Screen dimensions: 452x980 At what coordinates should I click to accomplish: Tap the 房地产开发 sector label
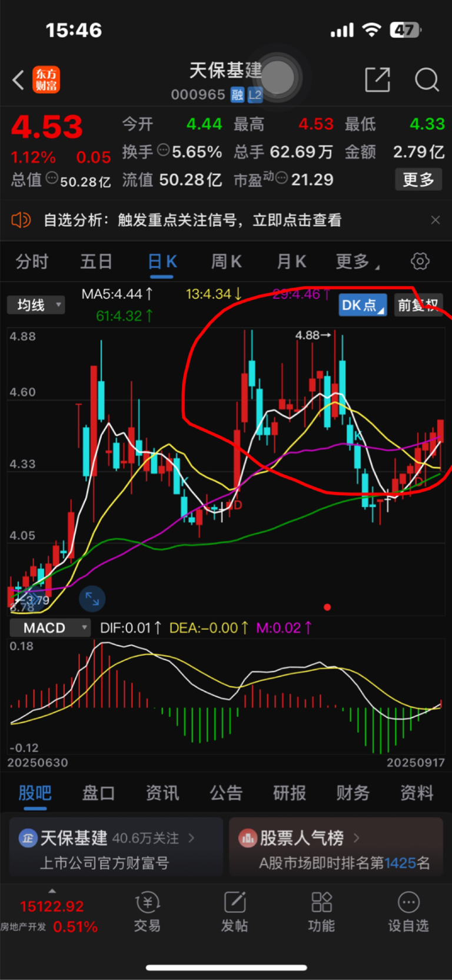pos(23,927)
